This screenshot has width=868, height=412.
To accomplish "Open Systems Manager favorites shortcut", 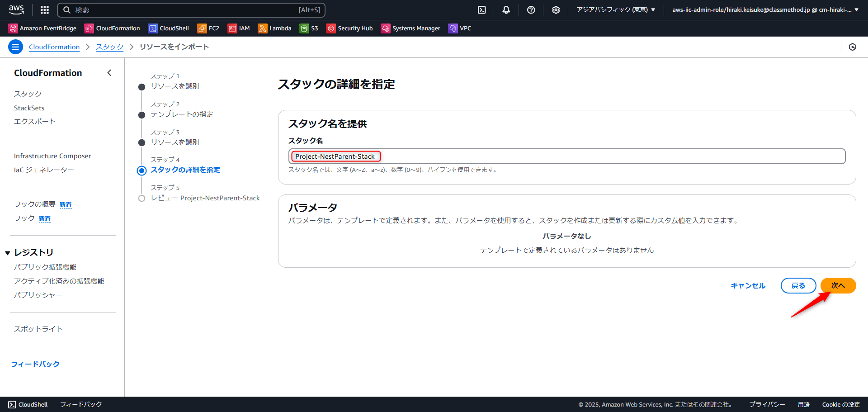I will [x=410, y=28].
